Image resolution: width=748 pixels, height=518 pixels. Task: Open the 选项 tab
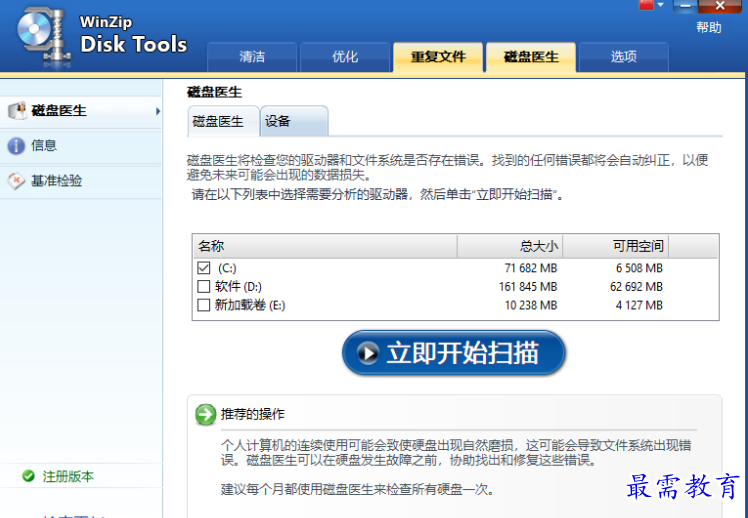(623, 57)
